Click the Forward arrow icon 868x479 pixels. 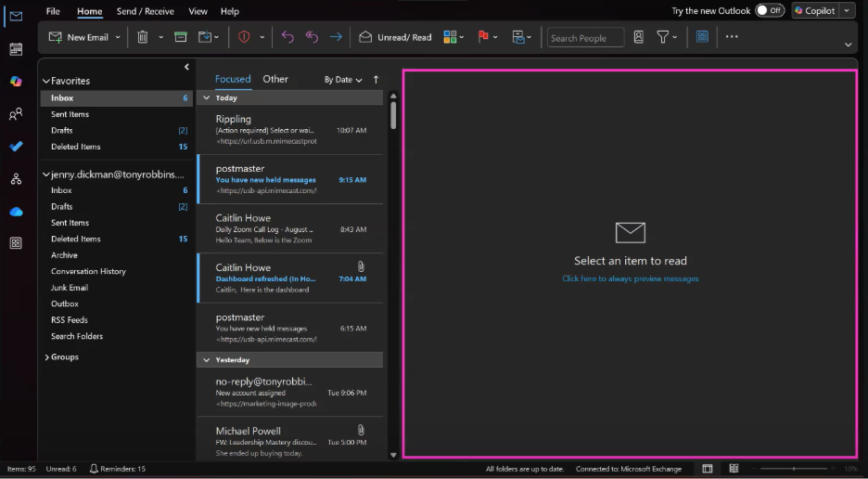[336, 37]
